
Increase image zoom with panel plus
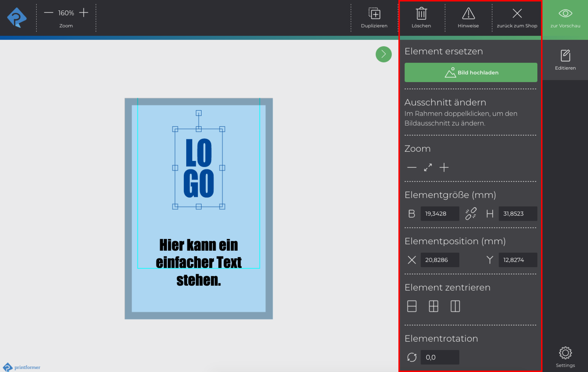444,167
